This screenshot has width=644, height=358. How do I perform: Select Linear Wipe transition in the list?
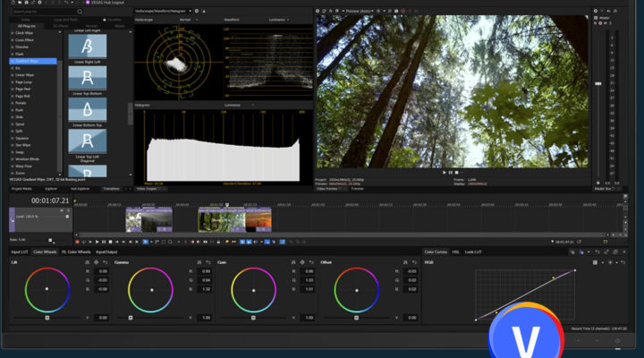pos(24,75)
